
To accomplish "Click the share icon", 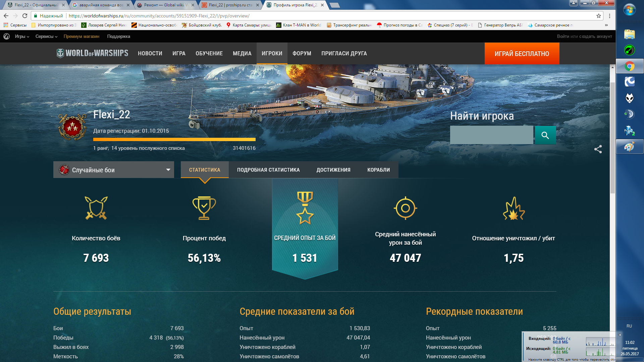I will tap(598, 149).
